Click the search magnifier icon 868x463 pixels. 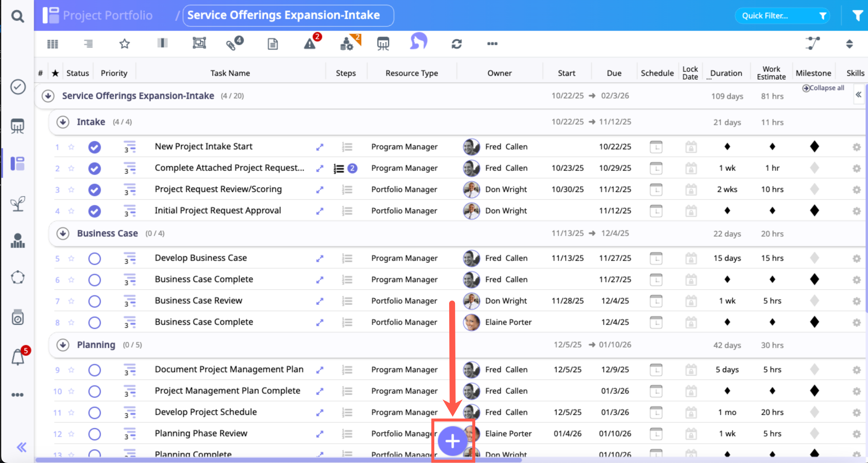click(x=18, y=16)
